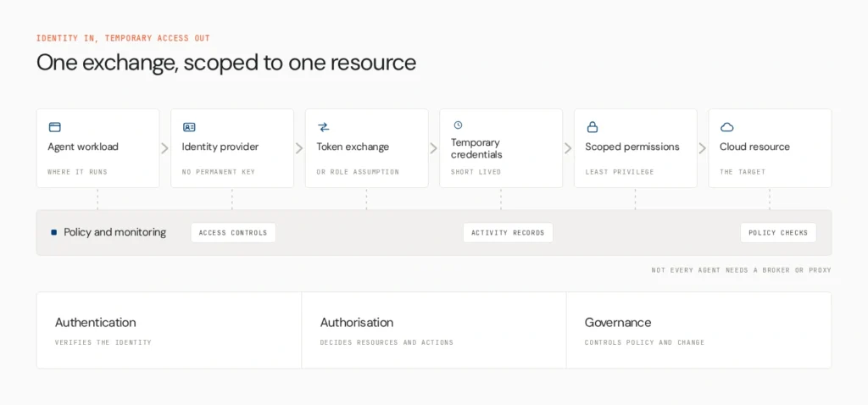The height and width of the screenshot is (405, 868).
Task: Click chevron between Agent workload and Identity provider
Action: [x=165, y=148]
